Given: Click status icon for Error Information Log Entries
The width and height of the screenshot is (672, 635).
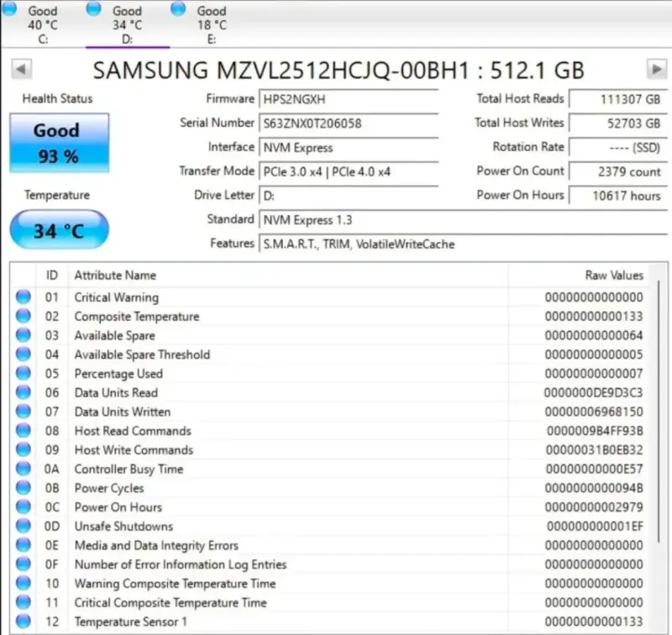Looking at the screenshot, I should tap(24, 564).
